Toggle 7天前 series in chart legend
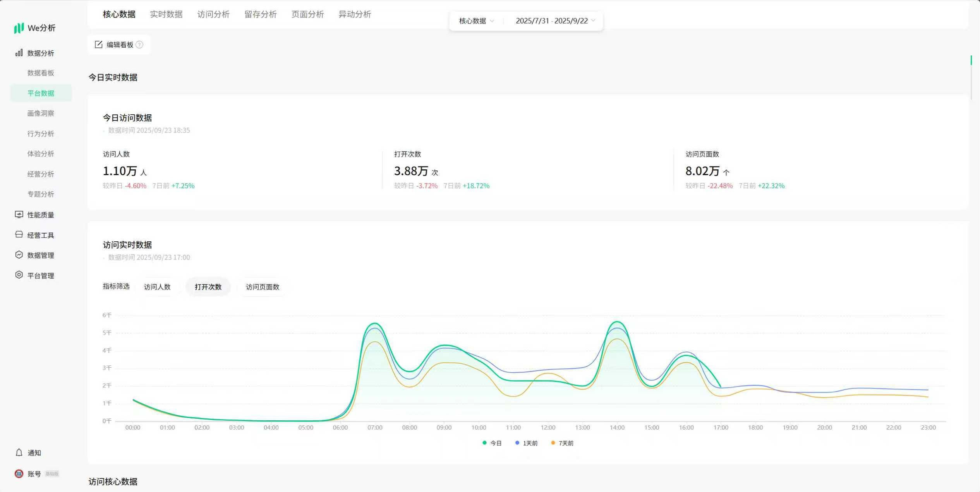This screenshot has height=492, width=980. coord(562,443)
